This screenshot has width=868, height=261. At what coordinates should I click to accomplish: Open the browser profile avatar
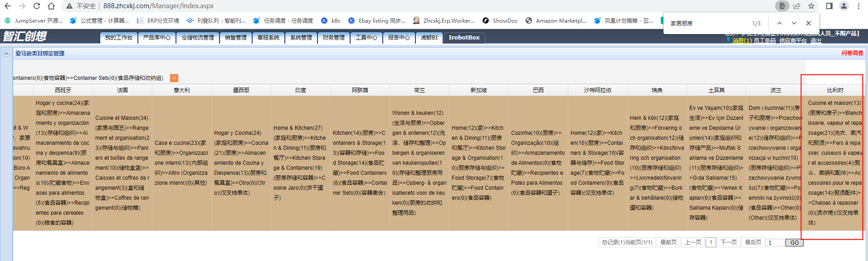pyautogui.click(x=844, y=6)
